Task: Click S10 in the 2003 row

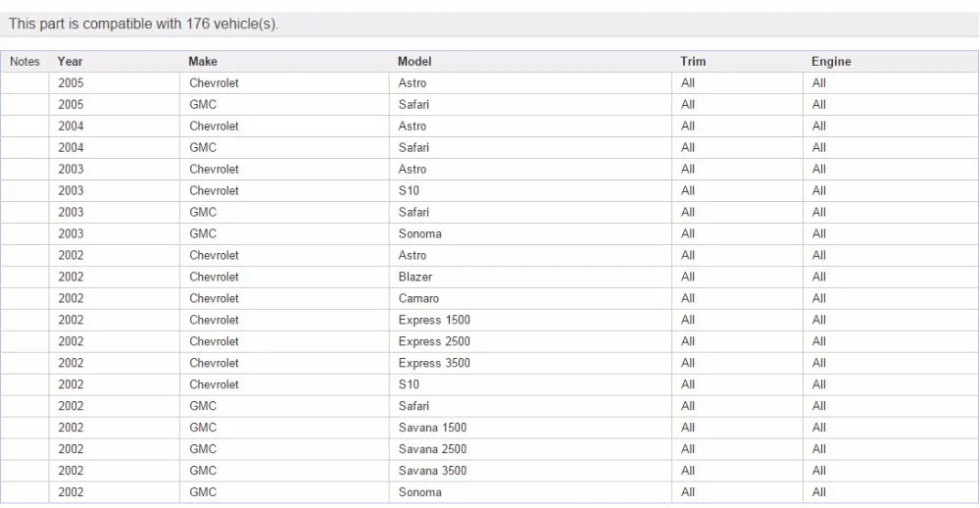Action: point(409,191)
